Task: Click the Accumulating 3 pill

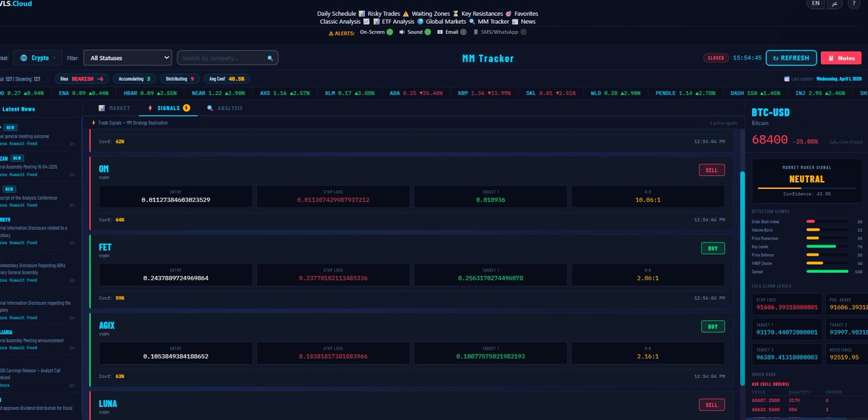Action: 135,79
